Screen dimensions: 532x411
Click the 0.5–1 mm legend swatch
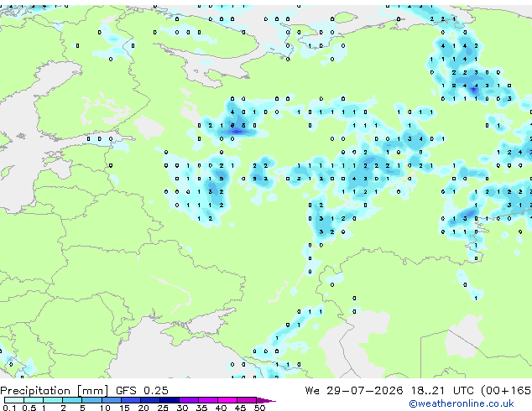tap(34, 400)
